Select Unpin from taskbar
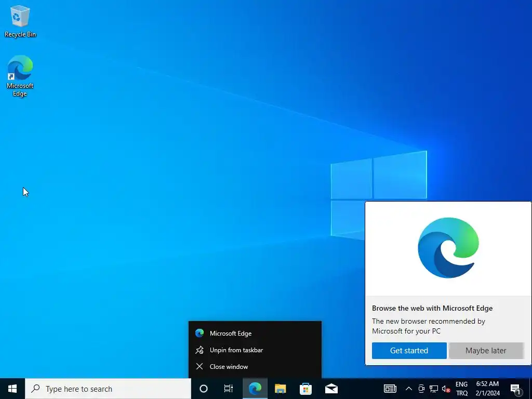 (x=255, y=350)
